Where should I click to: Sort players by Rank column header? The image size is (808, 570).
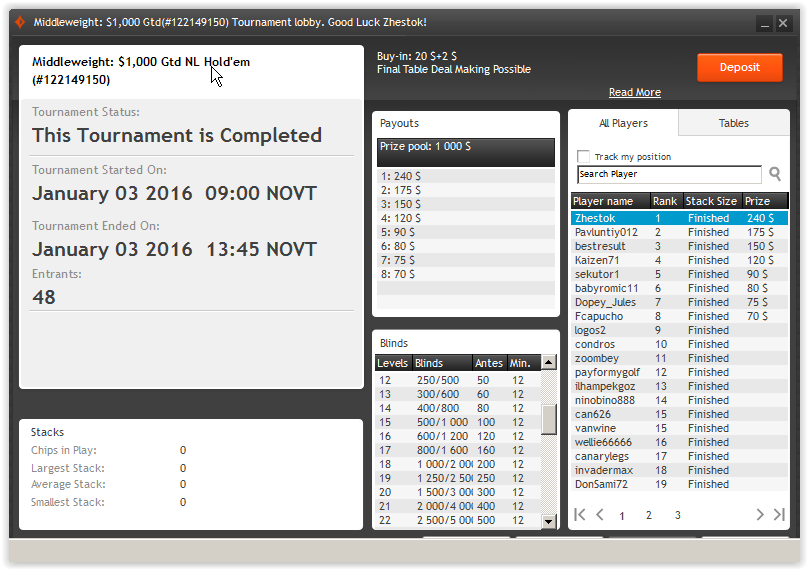[x=665, y=201]
